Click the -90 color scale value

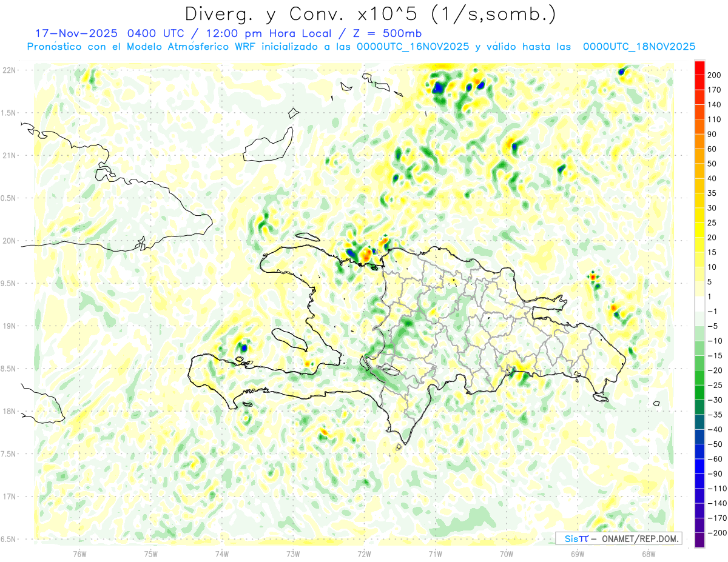(715, 474)
